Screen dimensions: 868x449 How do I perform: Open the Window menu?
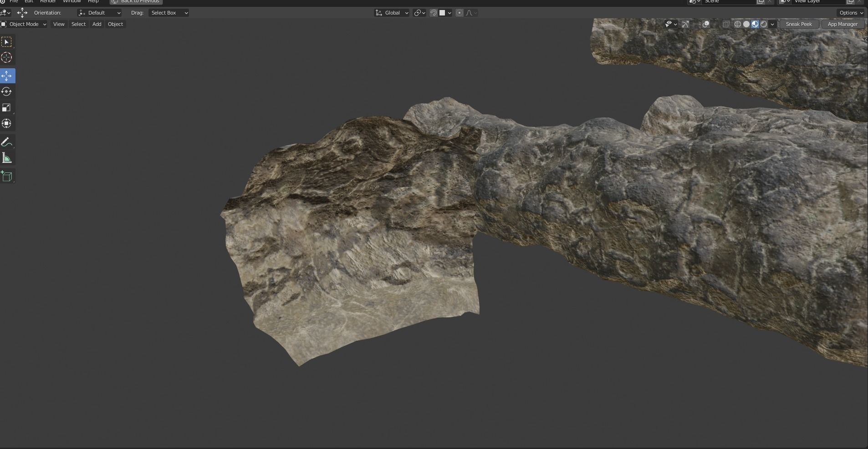point(71,2)
